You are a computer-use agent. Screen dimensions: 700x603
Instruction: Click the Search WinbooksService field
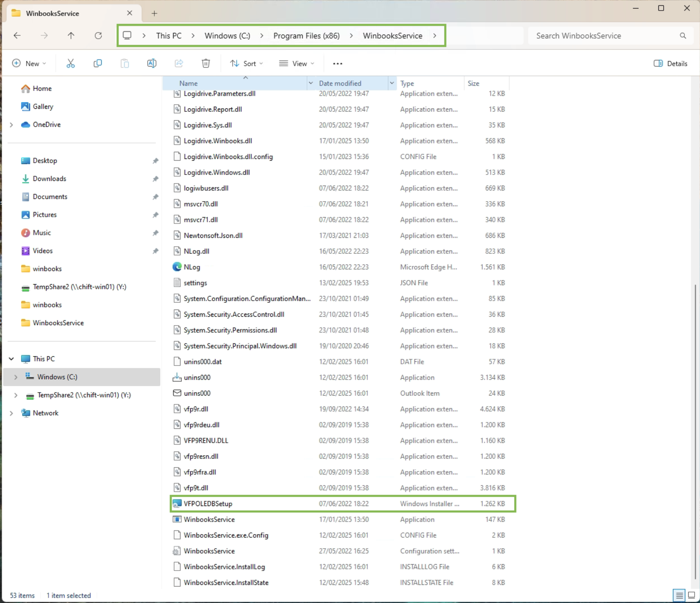pos(605,36)
